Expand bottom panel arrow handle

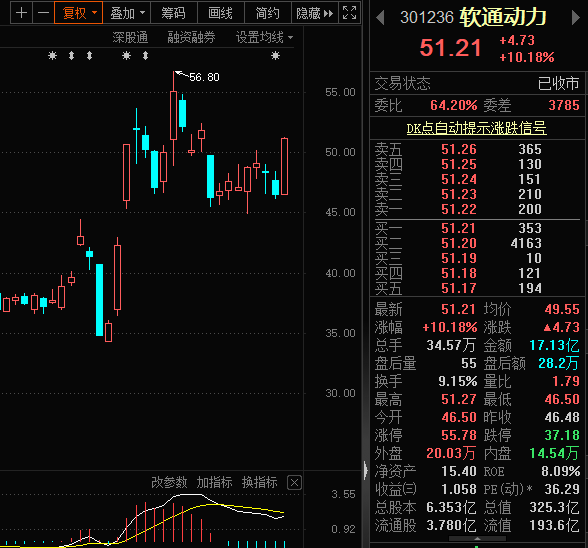477,539
